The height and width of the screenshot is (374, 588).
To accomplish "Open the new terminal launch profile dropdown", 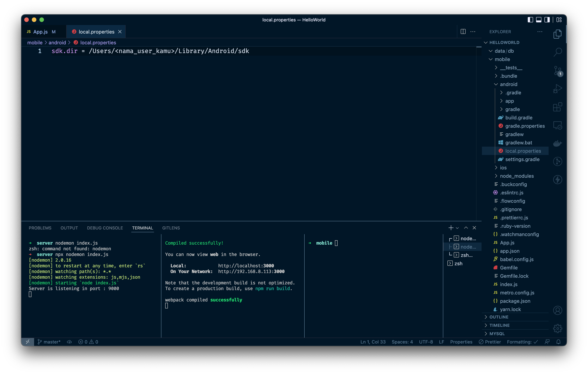I will [457, 228].
